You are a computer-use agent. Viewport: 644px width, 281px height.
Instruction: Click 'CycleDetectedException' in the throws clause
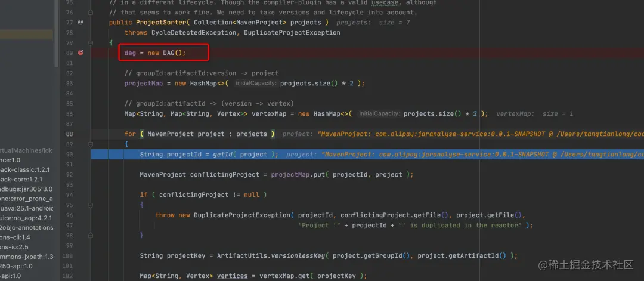click(x=194, y=32)
